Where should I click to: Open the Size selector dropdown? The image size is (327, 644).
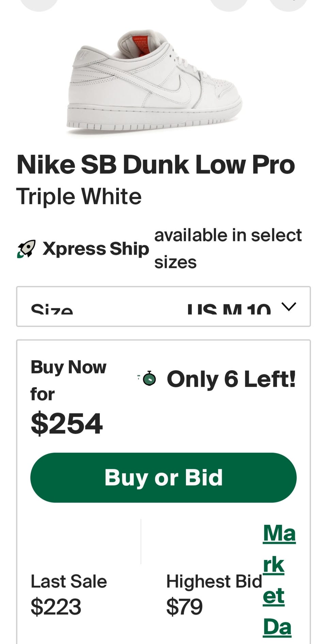coord(163,307)
